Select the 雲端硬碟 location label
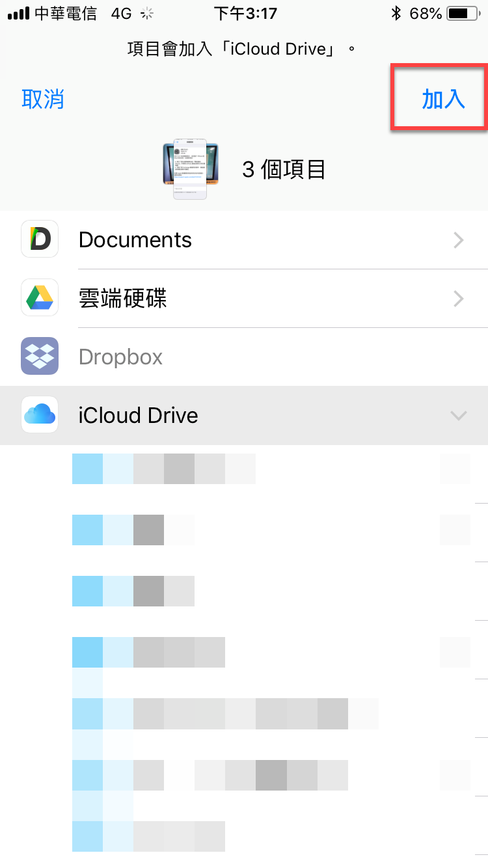This screenshot has width=488, height=868. coord(123,299)
